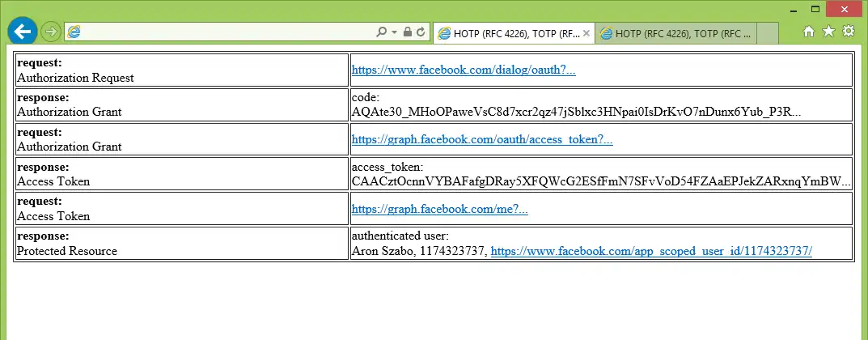This screenshot has width=868, height=340.
Task: Open a new blank tab
Action: 768,33
